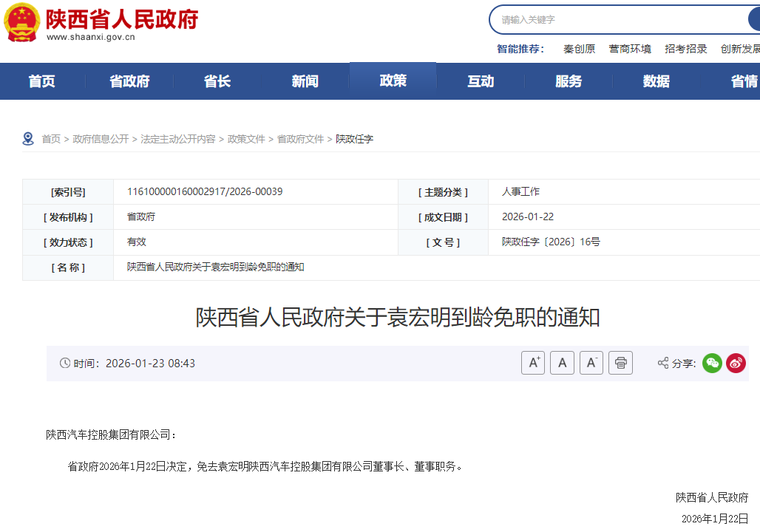The image size is (760, 532).
Task: Open the 招考招录 recommendation link
Action: click(x=685, y=49)
